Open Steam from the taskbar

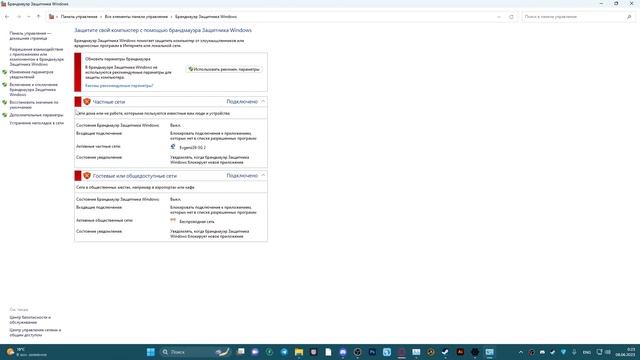click(445, 352)
